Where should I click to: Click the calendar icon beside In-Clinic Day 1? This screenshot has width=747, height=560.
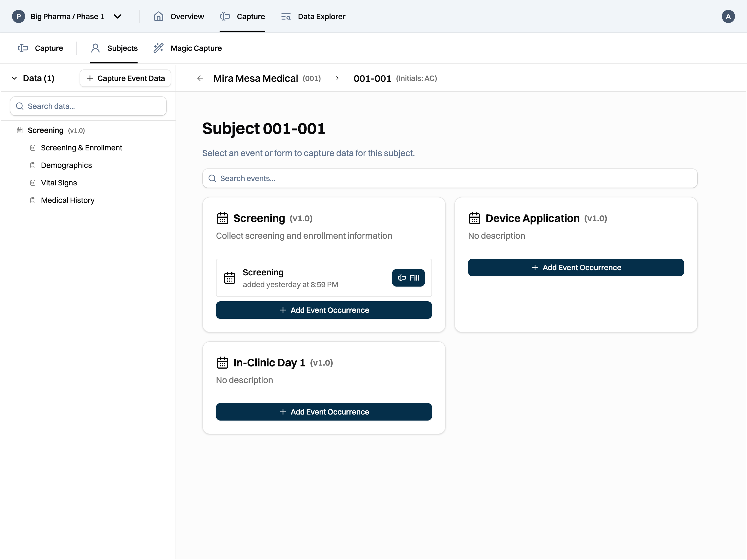point(222,363)
